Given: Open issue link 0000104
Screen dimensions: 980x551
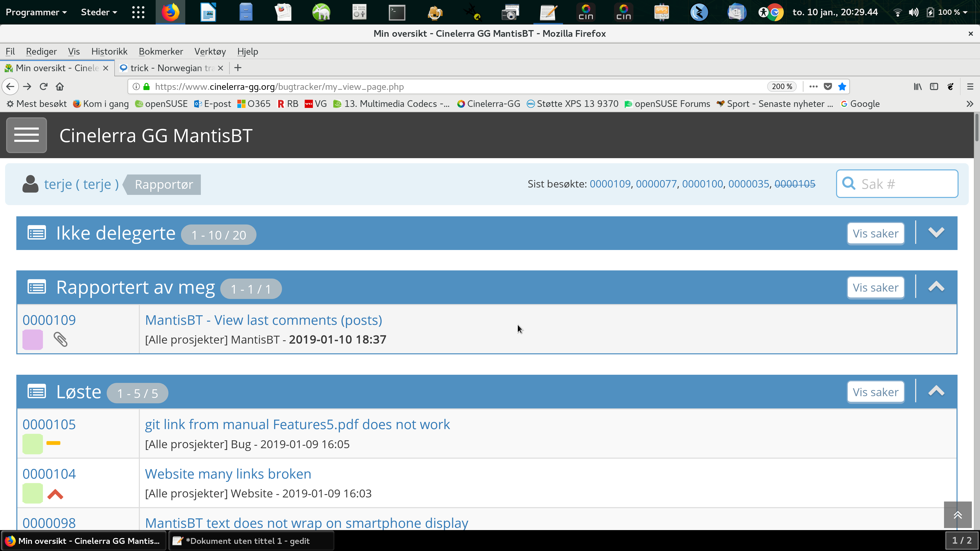Looking at the screenshot, I should [x=49, y=474].
